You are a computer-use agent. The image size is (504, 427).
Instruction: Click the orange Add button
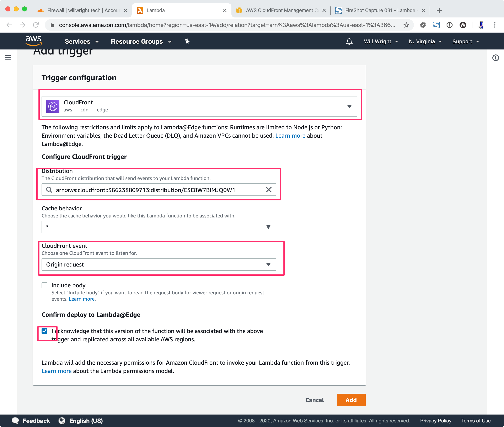[x=351, y=400]
